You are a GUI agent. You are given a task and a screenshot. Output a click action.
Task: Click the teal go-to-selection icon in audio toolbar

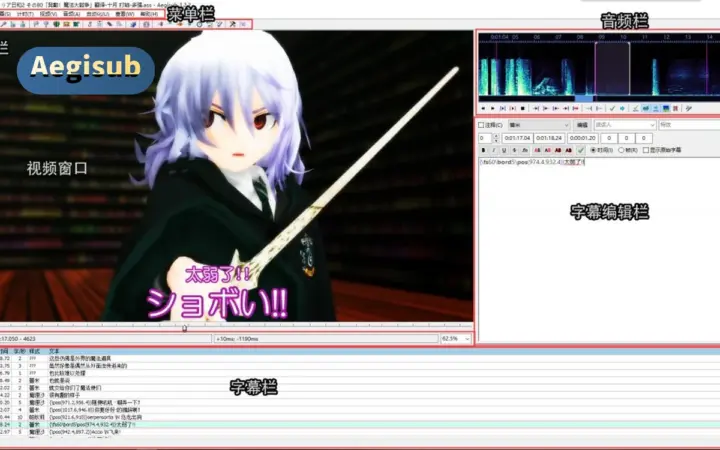point(622,108)
